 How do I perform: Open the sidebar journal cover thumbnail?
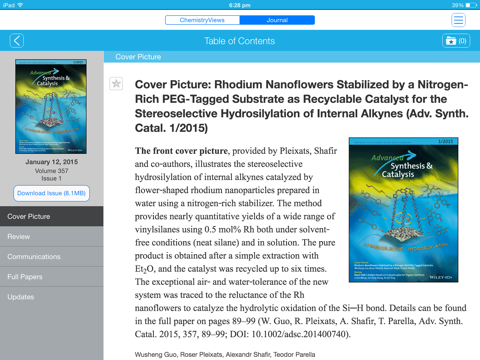click(x=51, y=107)
